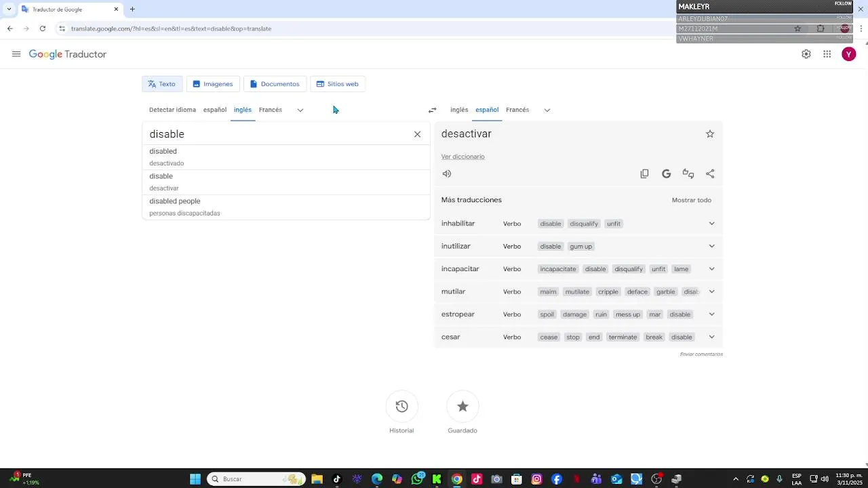Screen dimensions: 868x488
Task: Switch to Texto translation mode
Action: point(162,84)
